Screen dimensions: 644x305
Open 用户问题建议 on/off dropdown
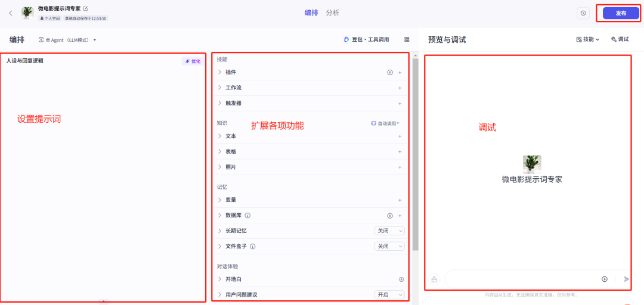[x=389, y=295]
